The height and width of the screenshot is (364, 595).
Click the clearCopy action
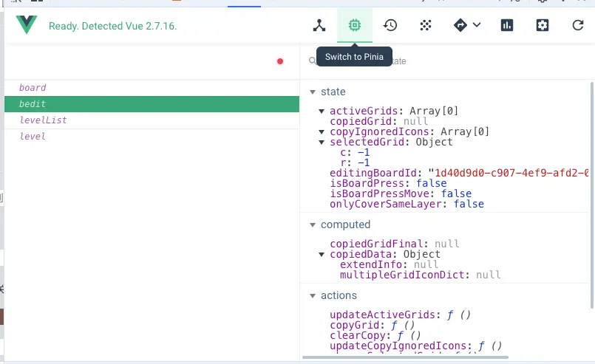[x=375, y=335]
